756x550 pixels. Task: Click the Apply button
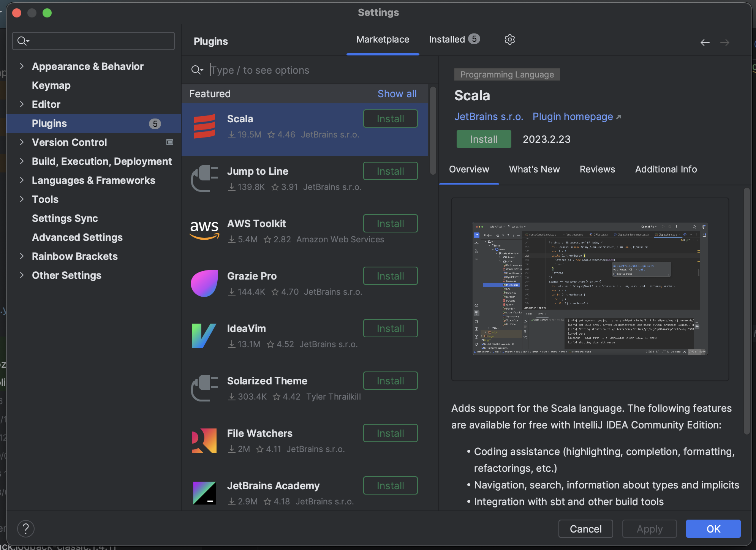coord(649,529)
